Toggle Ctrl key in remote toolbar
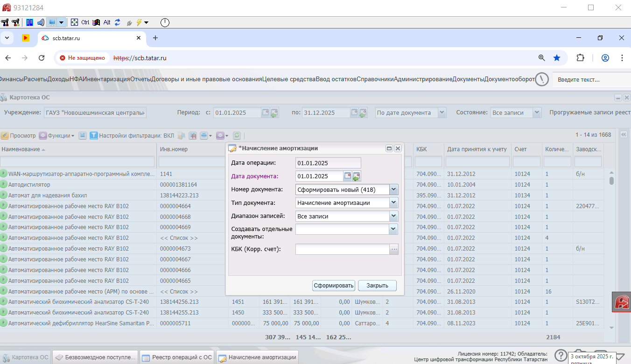Screen dimensions: 631x364 tap(85, 22)
